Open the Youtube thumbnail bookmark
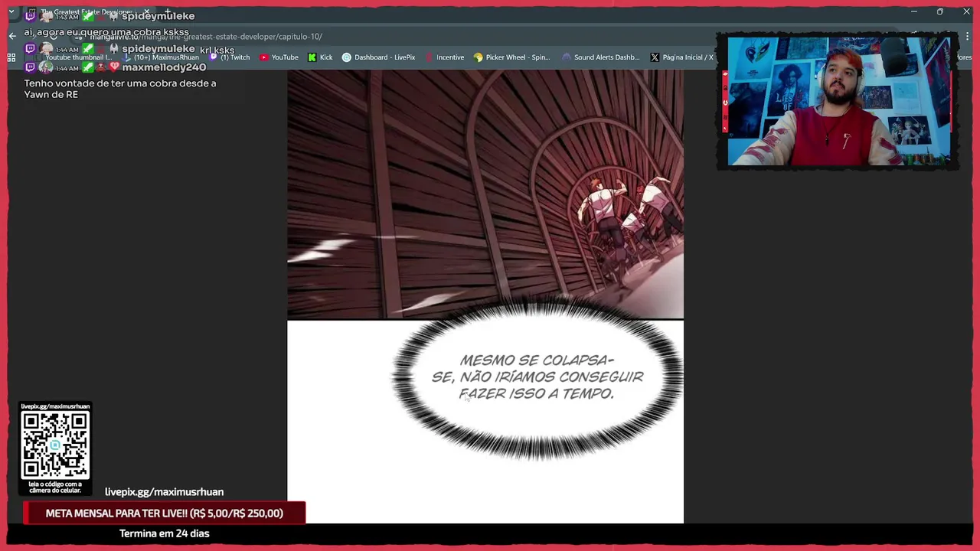The width and height of the screenshot is (980, 551). 73,57
